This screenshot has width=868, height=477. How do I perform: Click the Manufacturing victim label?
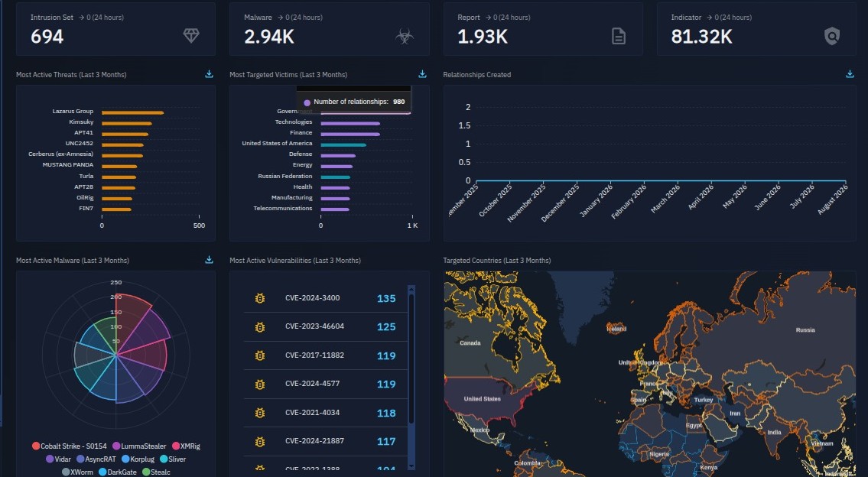point(291,197)
